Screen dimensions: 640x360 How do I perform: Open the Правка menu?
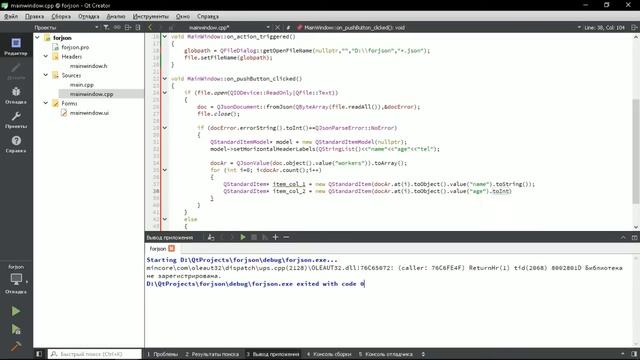click(34, 16)
